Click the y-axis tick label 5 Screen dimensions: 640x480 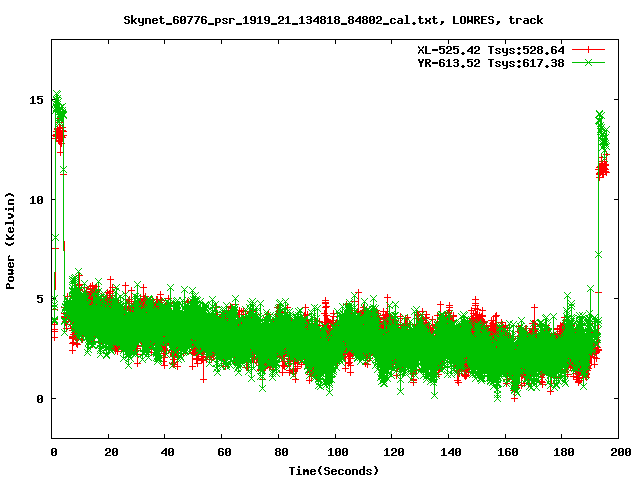40,299
